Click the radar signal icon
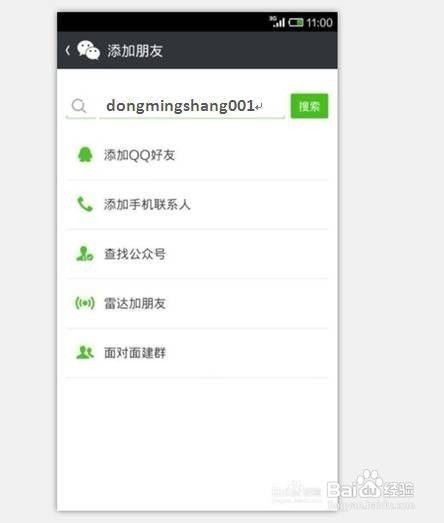Screen dimensions: 444x523 [x=85, y=303]
